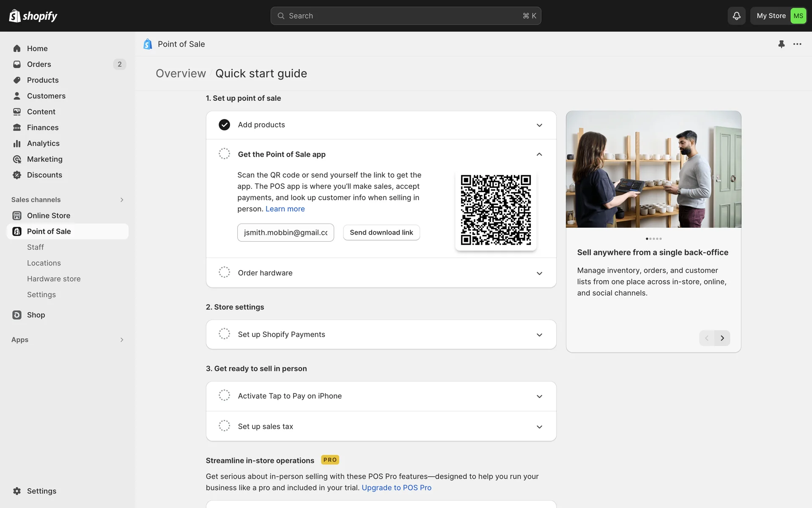Open Discounts from the sidebar
This screenshot has width=812, height=508.
[44, 175]
